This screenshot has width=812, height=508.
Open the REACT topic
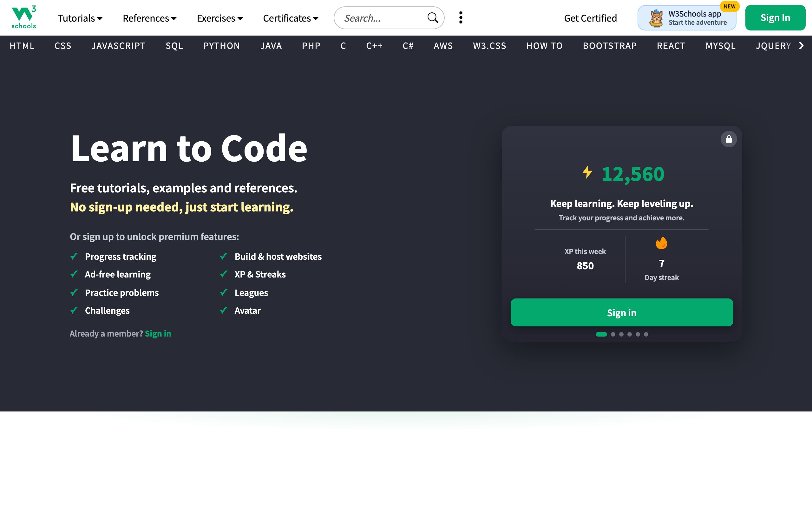(x=671, y=46)
